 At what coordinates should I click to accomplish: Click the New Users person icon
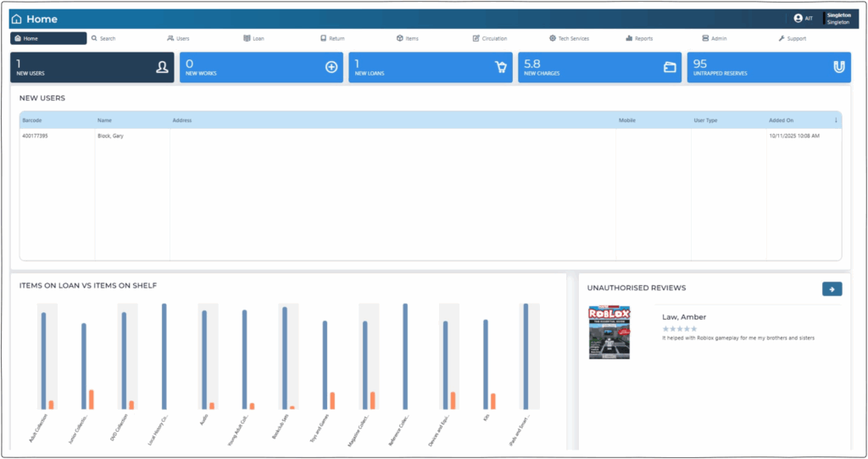click(162, 67)
